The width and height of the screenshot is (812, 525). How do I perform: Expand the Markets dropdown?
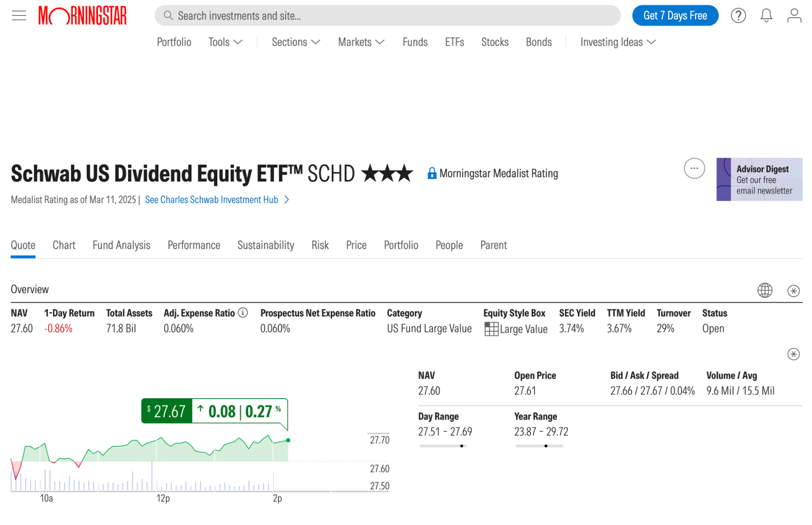point(361,42)
